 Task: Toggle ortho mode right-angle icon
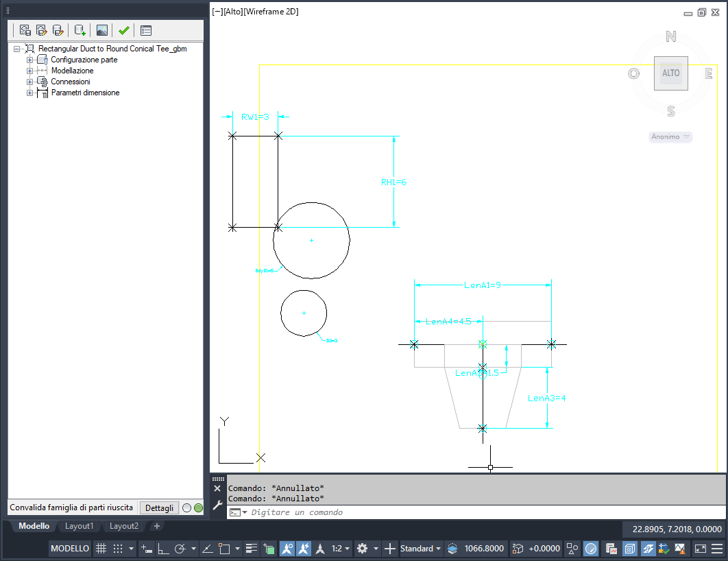pos(163,549)
